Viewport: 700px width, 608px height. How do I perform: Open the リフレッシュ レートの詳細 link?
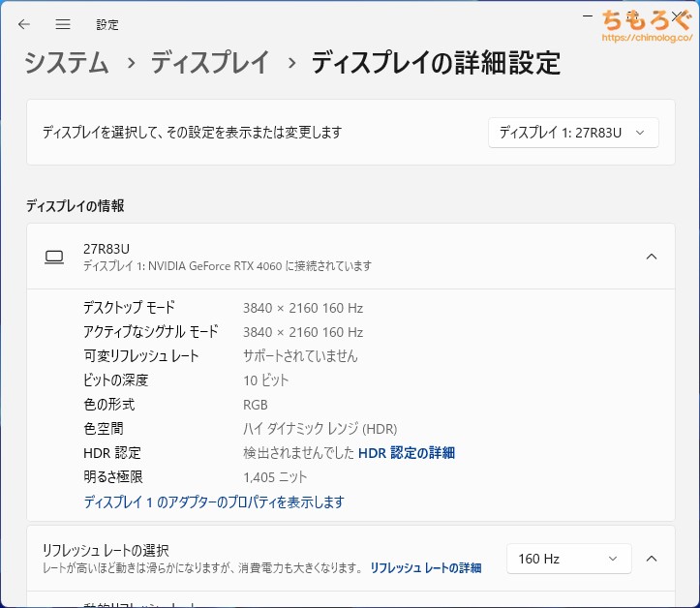(425, 567)
